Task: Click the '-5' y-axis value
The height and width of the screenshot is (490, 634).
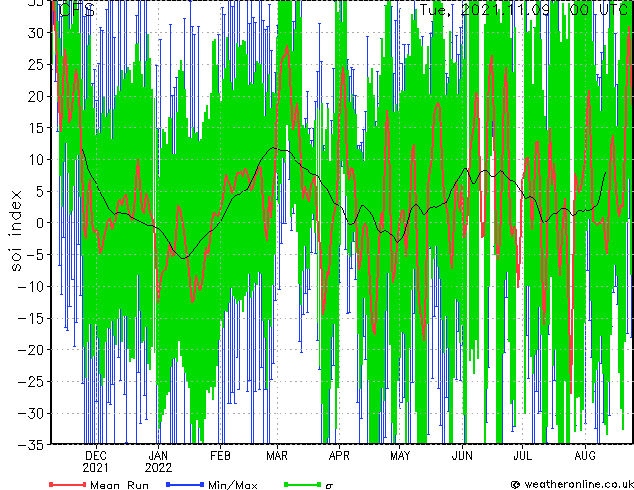Action: tap(36, 255)
